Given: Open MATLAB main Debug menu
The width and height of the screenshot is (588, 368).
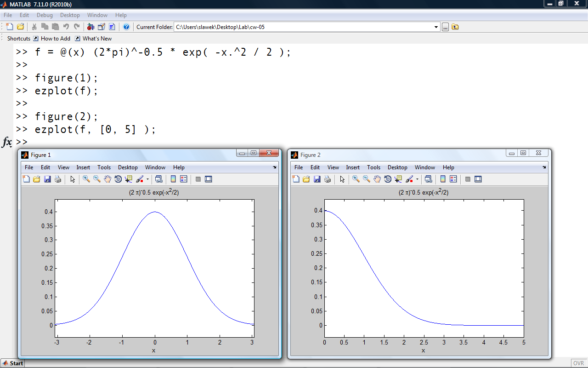Looking at the screenshot, I should pyautogui.click(x=45, y=15).
